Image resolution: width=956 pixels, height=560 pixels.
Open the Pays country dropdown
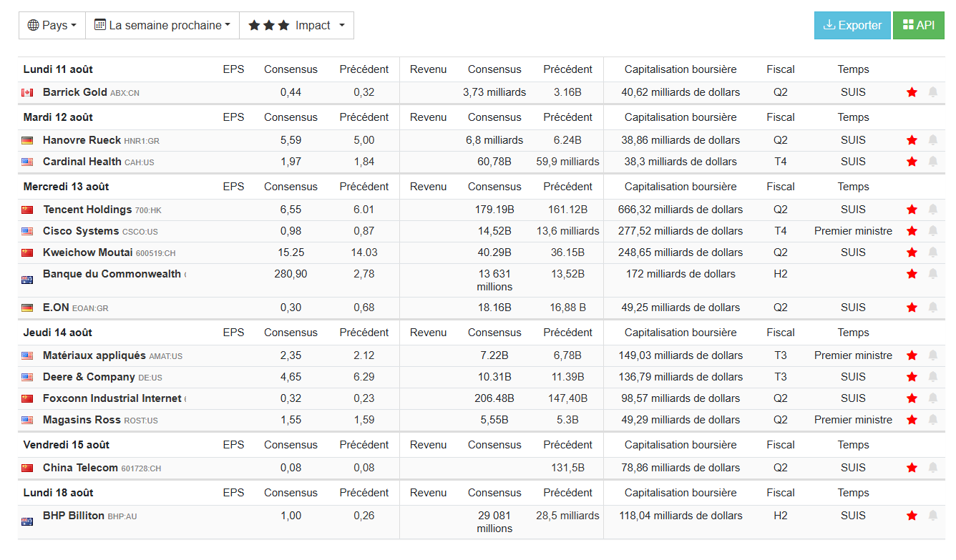52,25
